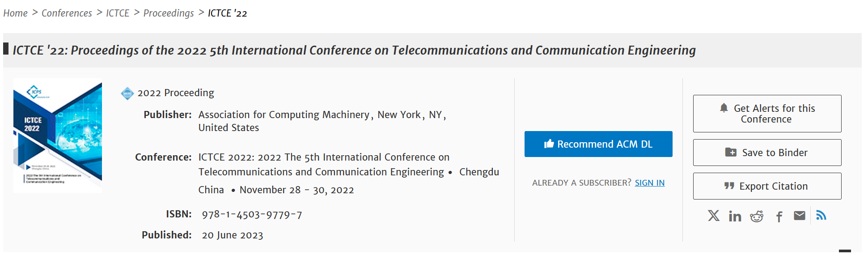
Task: Click the quotation mark citation icon
Action: [x=729, y=186]
